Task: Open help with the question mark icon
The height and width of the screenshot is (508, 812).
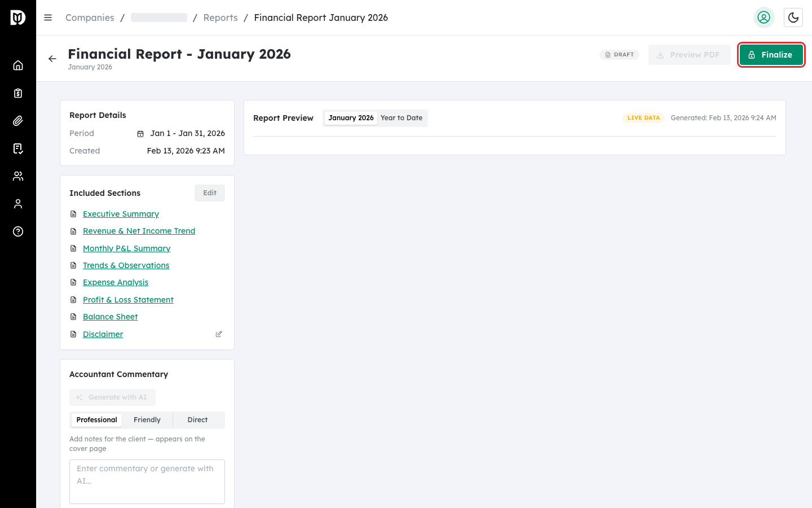Action: (x=18, y=231)
